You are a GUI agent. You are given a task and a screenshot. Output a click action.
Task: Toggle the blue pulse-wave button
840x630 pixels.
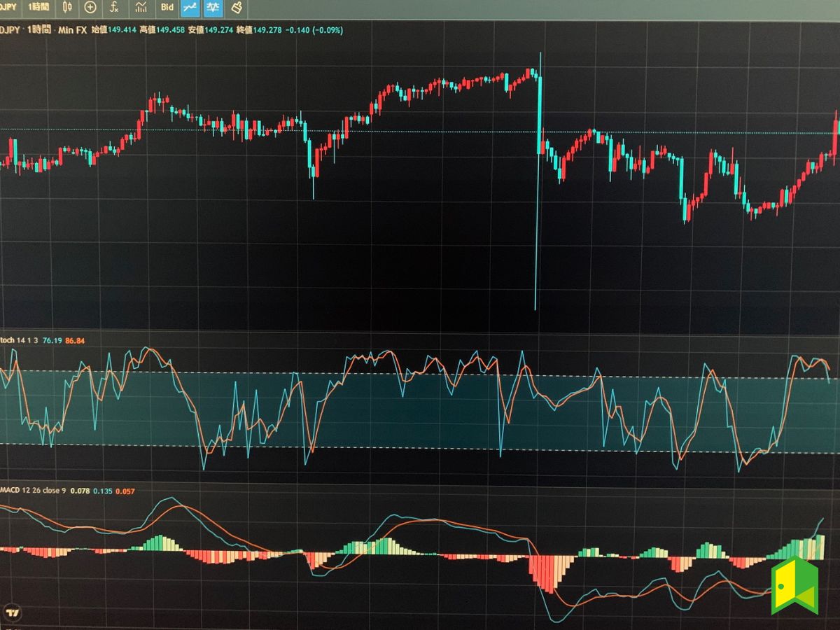point(213,8)
